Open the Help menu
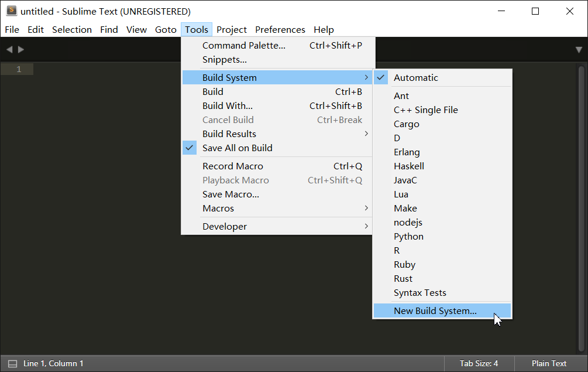588x372 pixels. 324,30
